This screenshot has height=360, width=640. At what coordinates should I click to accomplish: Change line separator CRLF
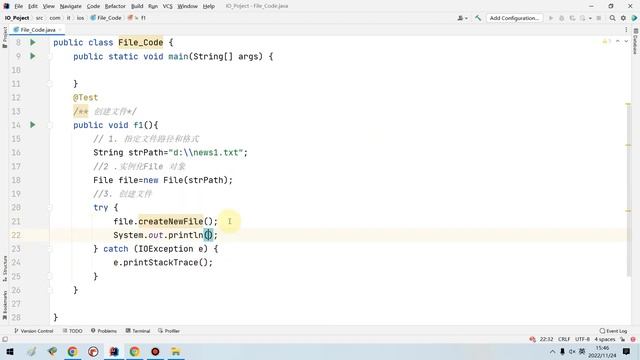564,339
